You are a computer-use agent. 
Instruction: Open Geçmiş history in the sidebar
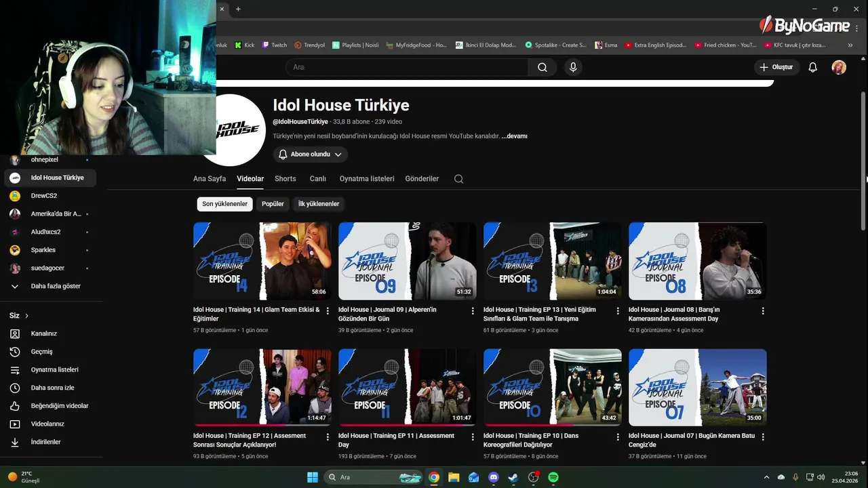point(51,352)
